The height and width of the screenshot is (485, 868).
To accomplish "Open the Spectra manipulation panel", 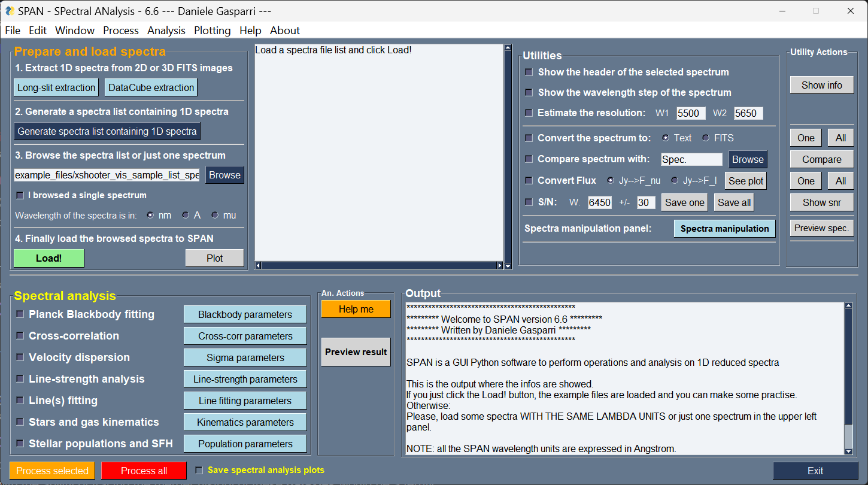I will [x=724, y=229].
